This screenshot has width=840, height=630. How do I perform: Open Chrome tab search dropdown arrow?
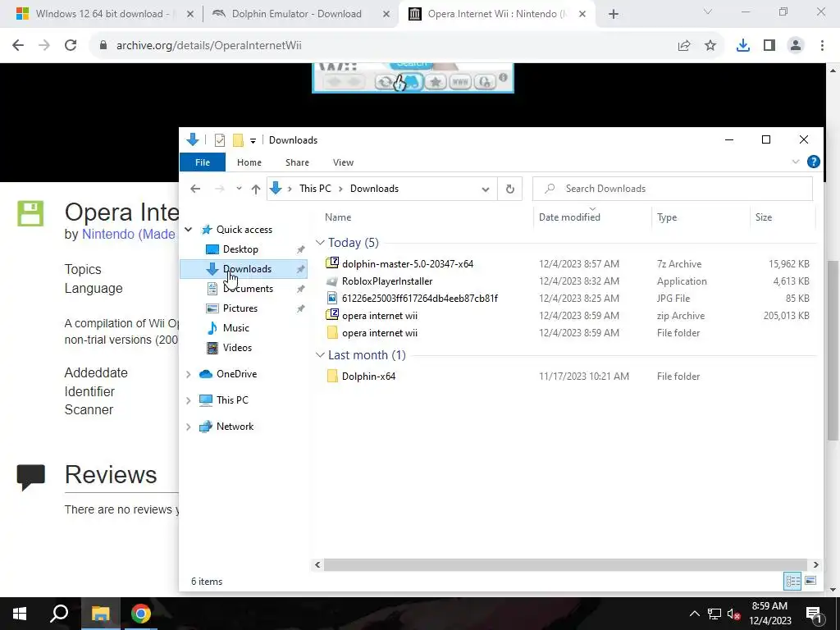point(708,11)
